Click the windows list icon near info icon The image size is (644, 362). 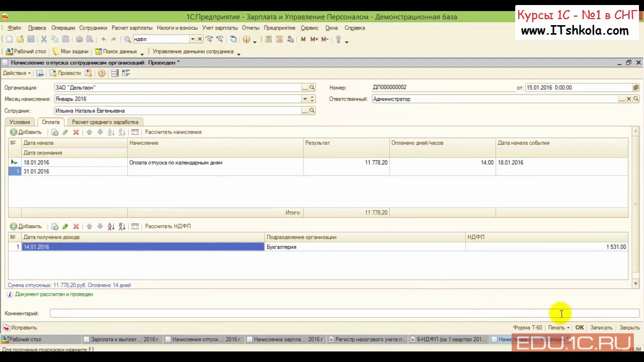pyautogui.click(x=233, y=39)
